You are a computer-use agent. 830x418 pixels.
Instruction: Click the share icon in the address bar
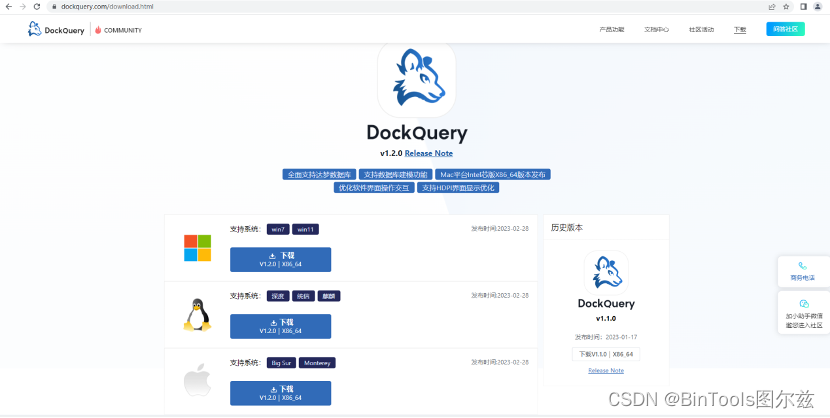click(x=772, y=7)
